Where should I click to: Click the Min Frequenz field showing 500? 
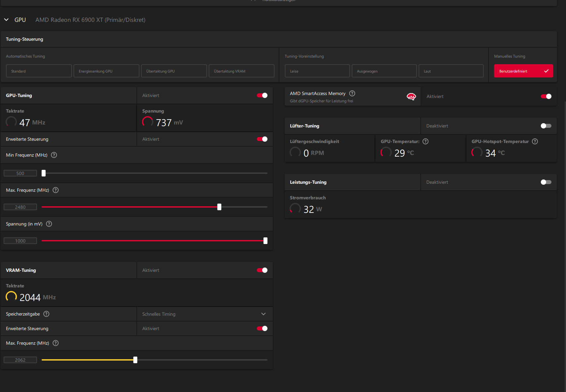(x=20, y=173)
